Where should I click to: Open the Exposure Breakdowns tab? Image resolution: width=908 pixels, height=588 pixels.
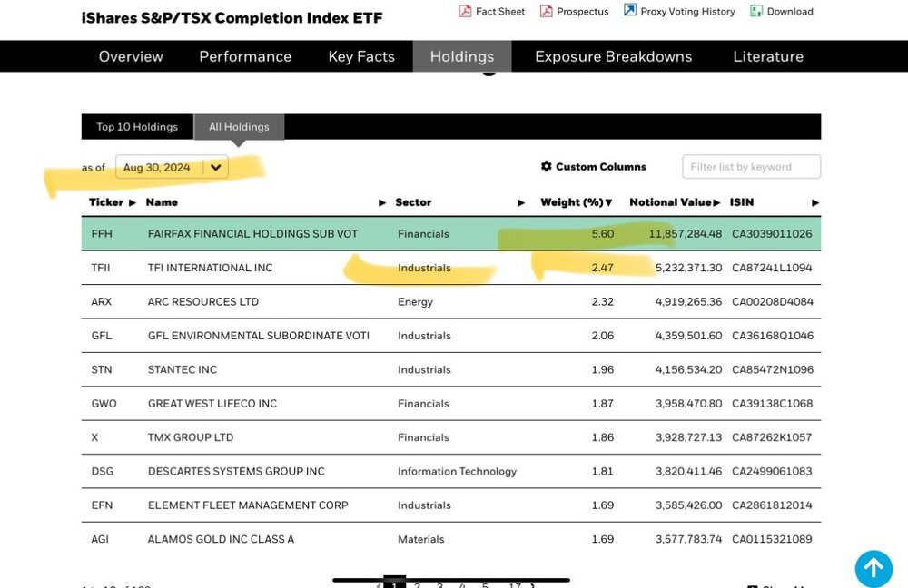click(613, 56)
